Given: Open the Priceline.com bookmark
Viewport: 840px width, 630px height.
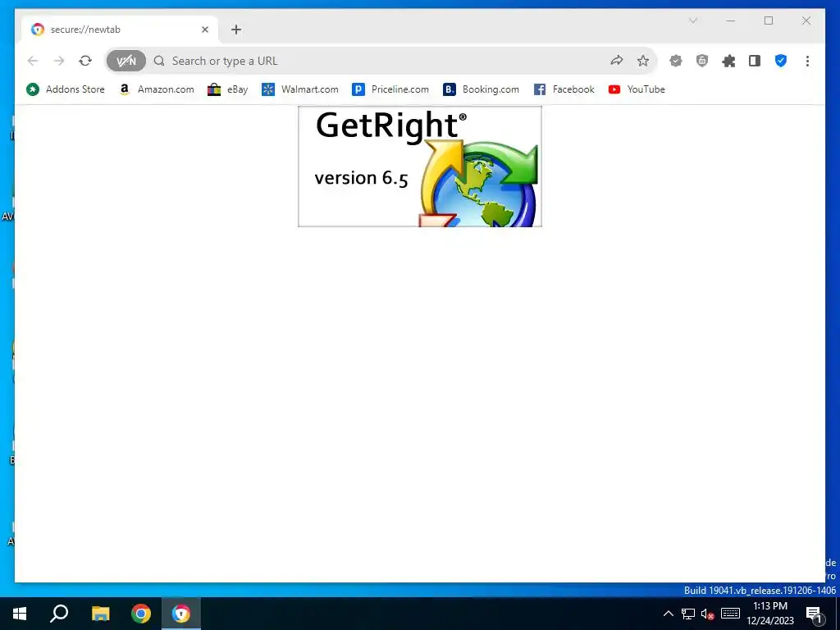Looking at the screenshot, I should click(x=390, y=89).
